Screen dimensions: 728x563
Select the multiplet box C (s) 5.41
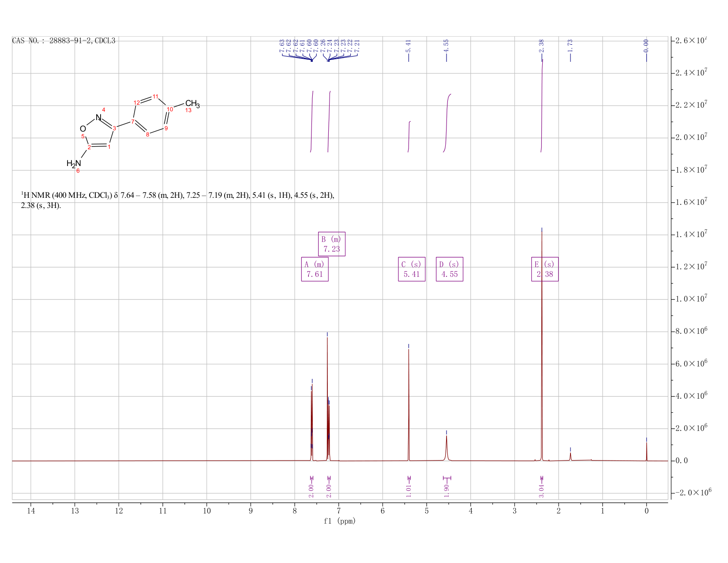[412, 269]
